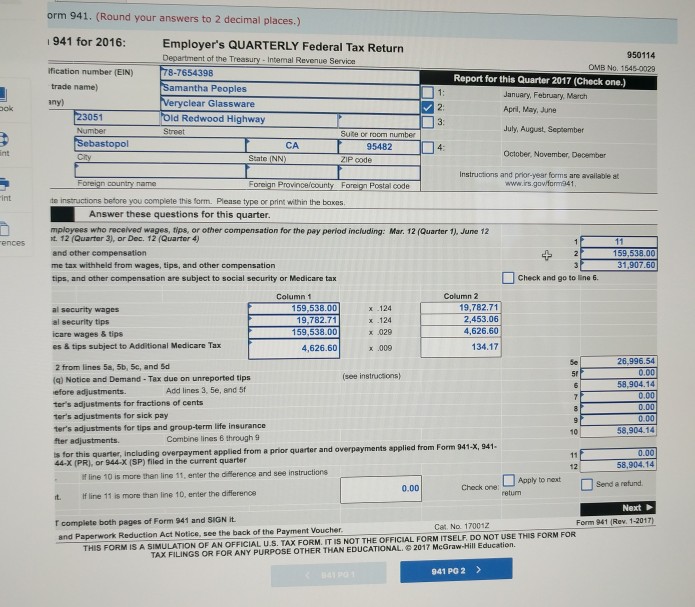Click Additional Medicare Tax Column 1 field 4,626.60

pyautogui.click(x=294, y=349)
